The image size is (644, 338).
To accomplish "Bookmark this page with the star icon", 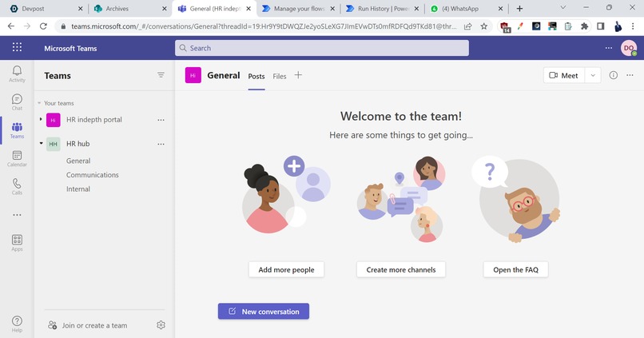I will (x=484, y=26).
